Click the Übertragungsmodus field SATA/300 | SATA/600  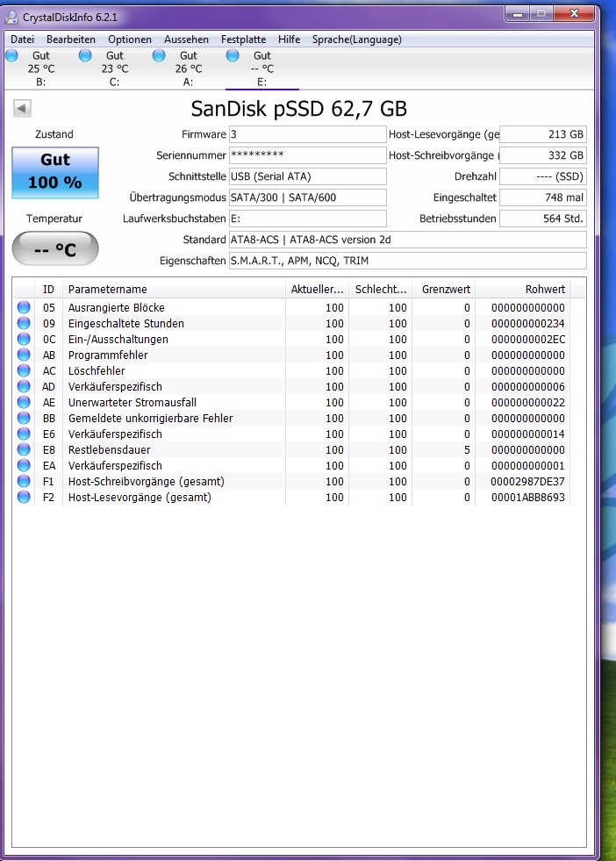pyautogui.click(x=307, y=197)
